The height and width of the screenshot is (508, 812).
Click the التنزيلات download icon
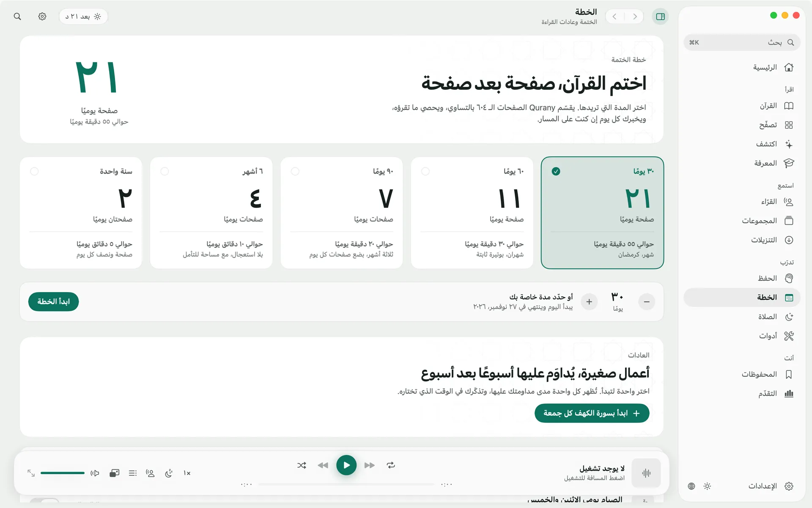coord(789,240)
